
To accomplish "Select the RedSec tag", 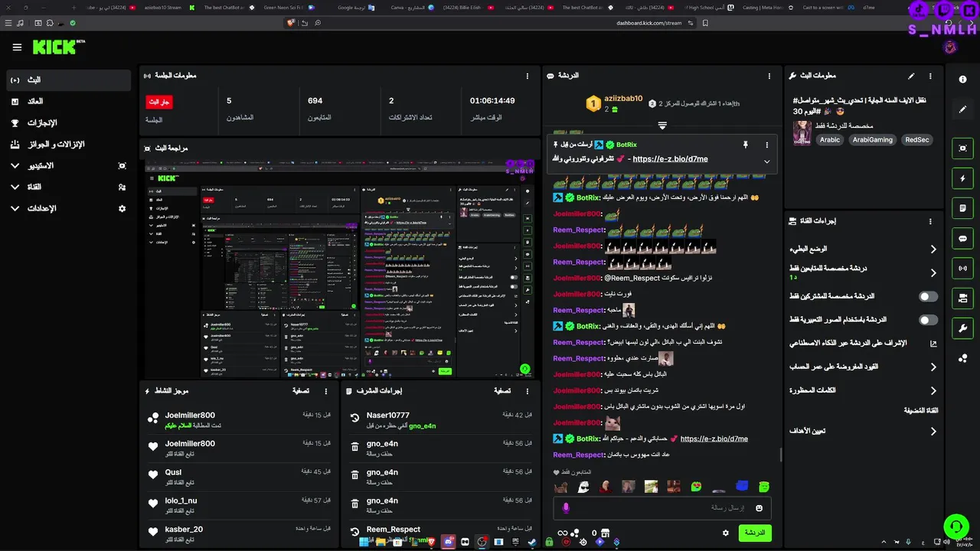I will pos(917,140).
